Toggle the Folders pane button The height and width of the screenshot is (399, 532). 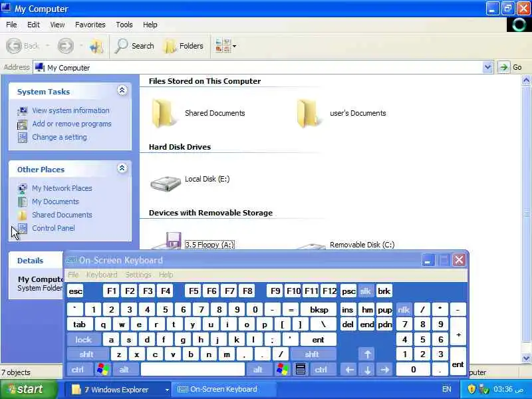[184, 46]
